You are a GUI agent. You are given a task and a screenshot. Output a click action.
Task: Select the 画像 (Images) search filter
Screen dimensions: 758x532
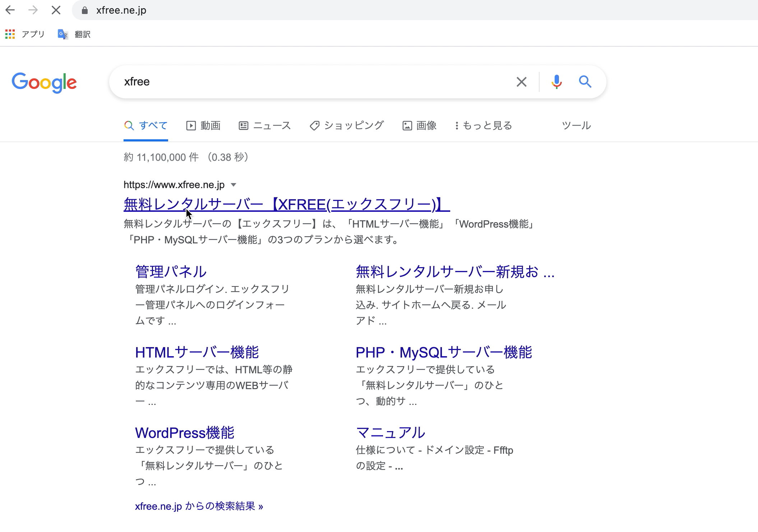click(420, 126)
